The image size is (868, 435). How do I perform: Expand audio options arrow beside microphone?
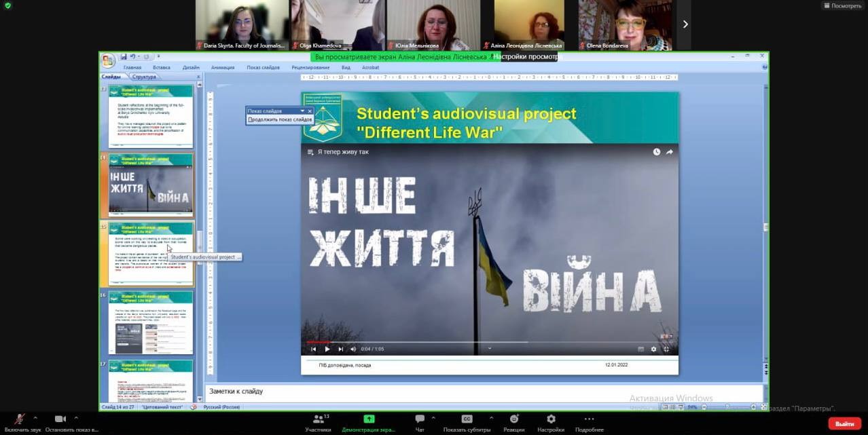point(35,418)
